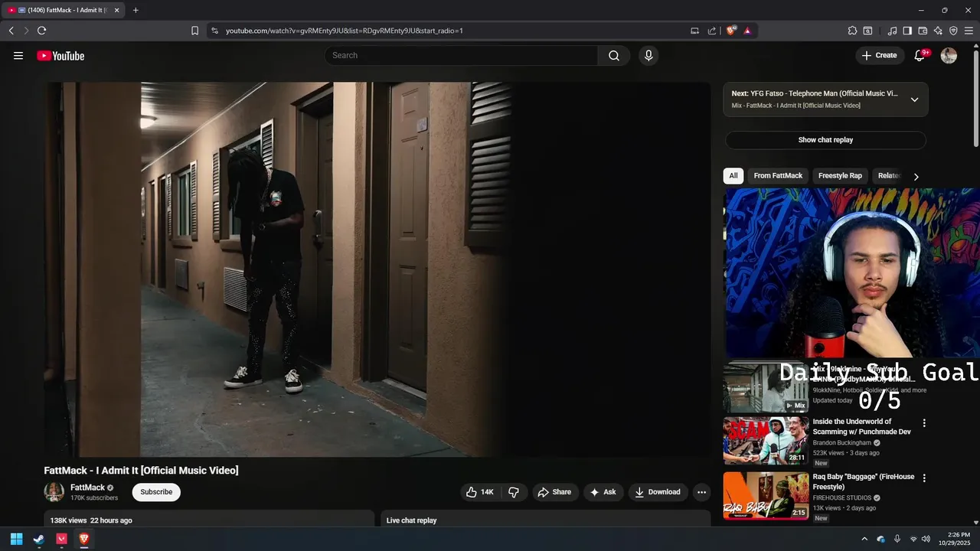The height and width of the screenshot is (551, 980).
Task: Open Brave Shields lion icon
Action: click(x=731, y=31)
